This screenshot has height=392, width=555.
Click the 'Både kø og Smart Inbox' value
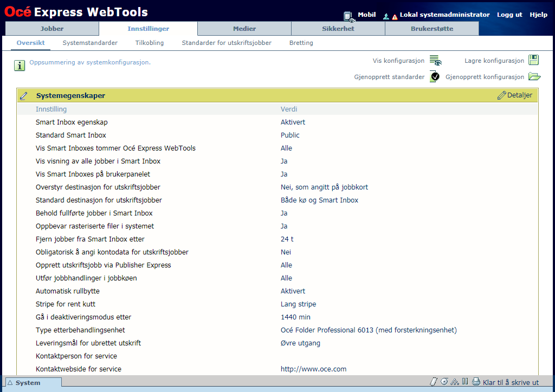[319, 200]
